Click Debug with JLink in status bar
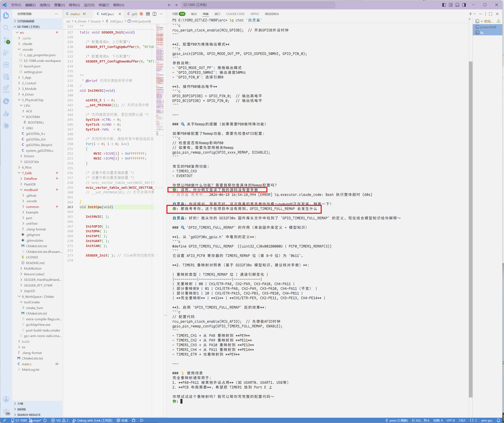This screenshot has width=504, height=423. pos(92,420)
